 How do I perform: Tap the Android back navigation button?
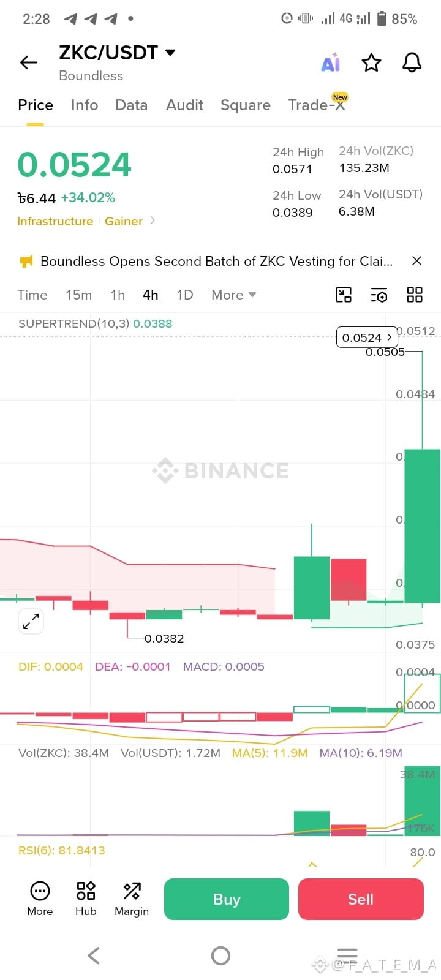coord(94,956)
